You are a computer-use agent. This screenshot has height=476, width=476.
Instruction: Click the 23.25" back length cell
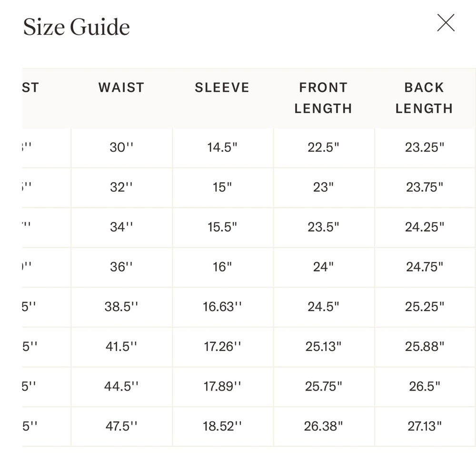pyautogui.click(x=425, y=148)
